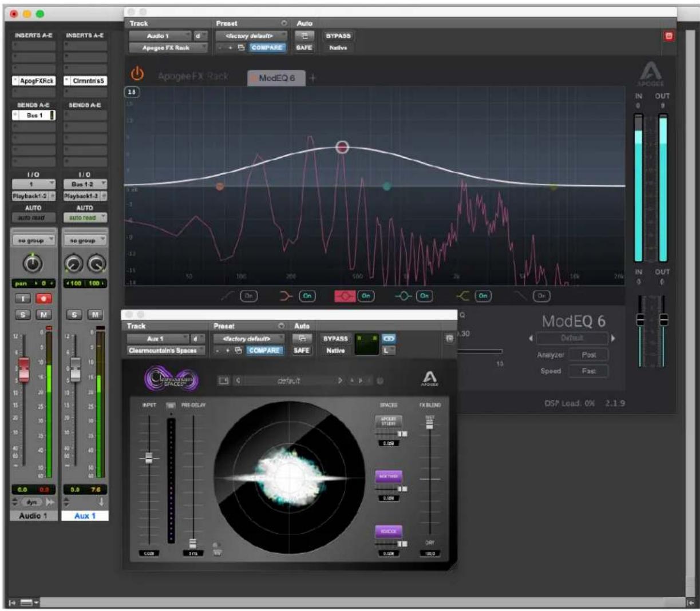Click preset copy icon in Spaces window
The height and width of the screenshot is (611, 700).
coord(238,351)
